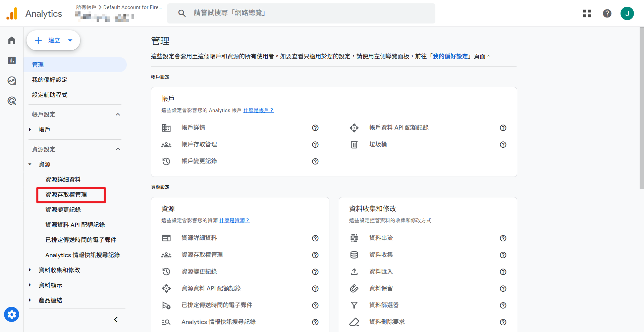Screen dimensions: 644x332
Task: Click the help question mark beside 帳戶詳情
Action: 315,128
